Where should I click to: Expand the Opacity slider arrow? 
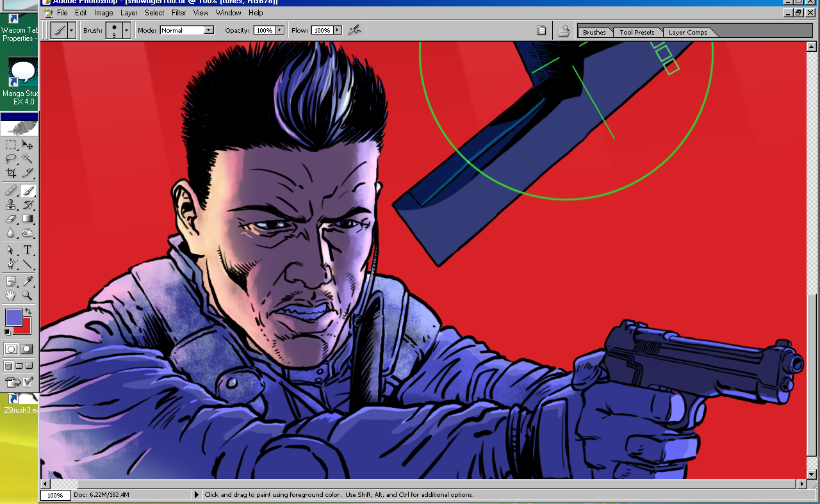[x=280, y=30]
